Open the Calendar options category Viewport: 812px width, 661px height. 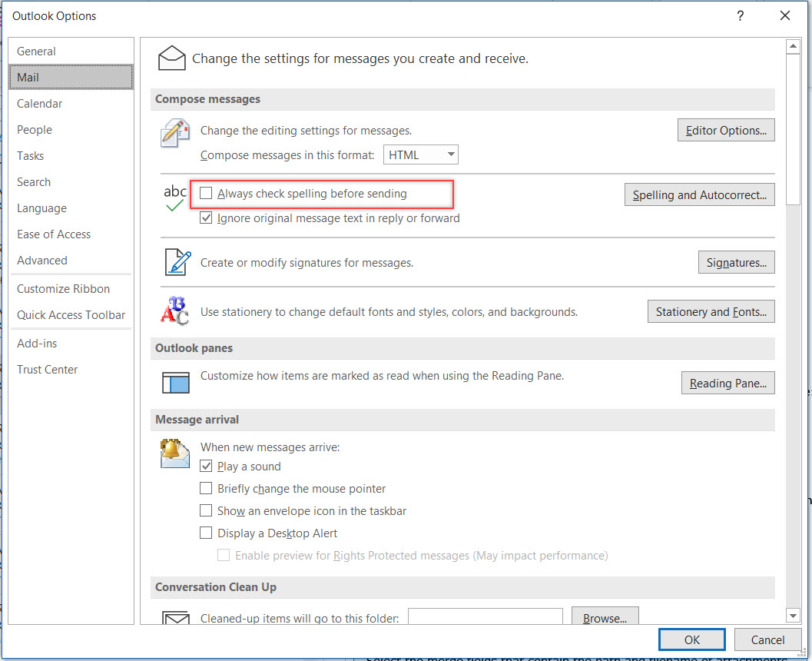click(x=71, y=104)
